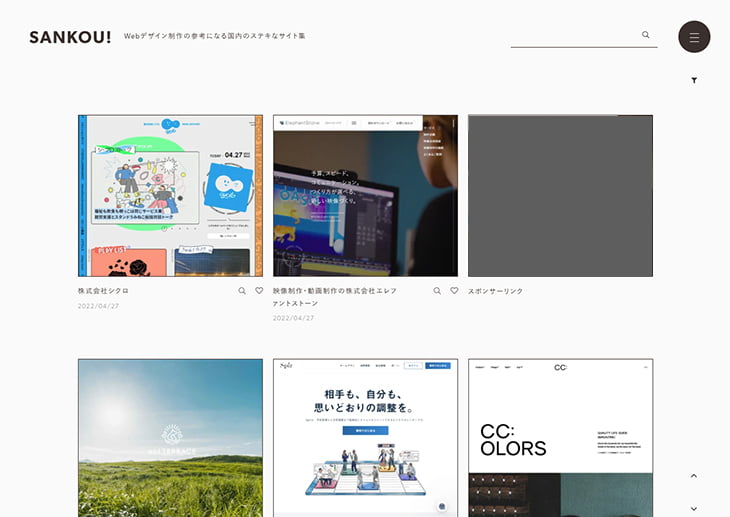Open the green meadow landscape thumbnail
730x517 pixels.
coord(170,438)
